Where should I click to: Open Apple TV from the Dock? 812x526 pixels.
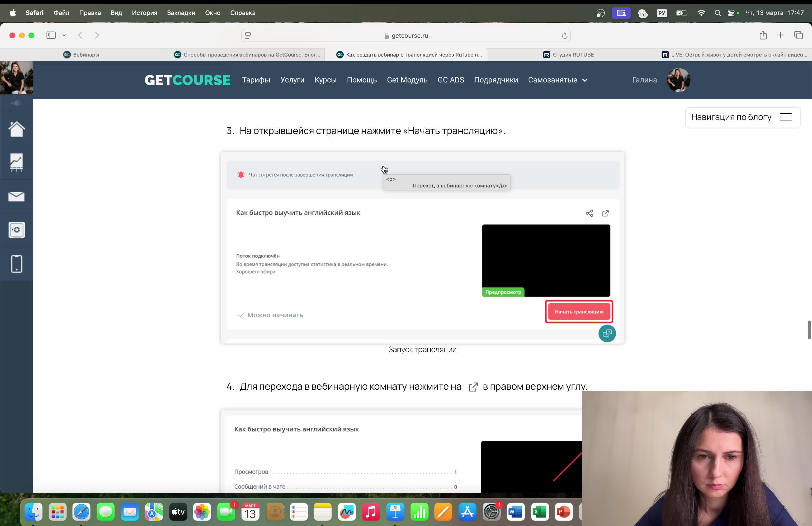[178, 511]
